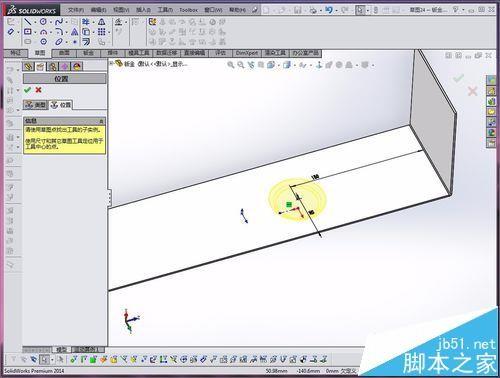Image resolution: width=500 pixels, height=378 pixels.
Task: Select the Polygon sketch tool
Action: pyautogui.click(x=43, y=42)
